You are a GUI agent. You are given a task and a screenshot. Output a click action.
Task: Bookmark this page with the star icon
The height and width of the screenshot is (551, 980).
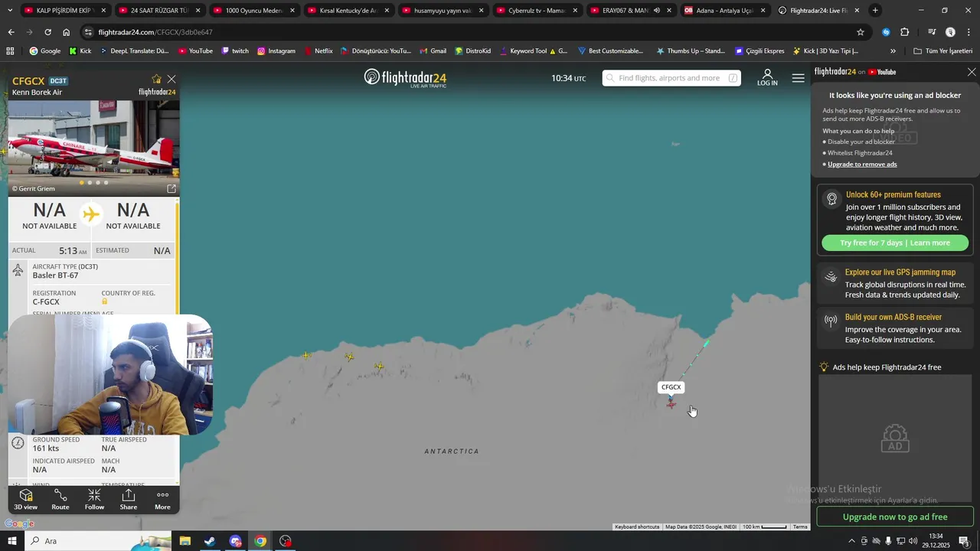coord(861,32)
